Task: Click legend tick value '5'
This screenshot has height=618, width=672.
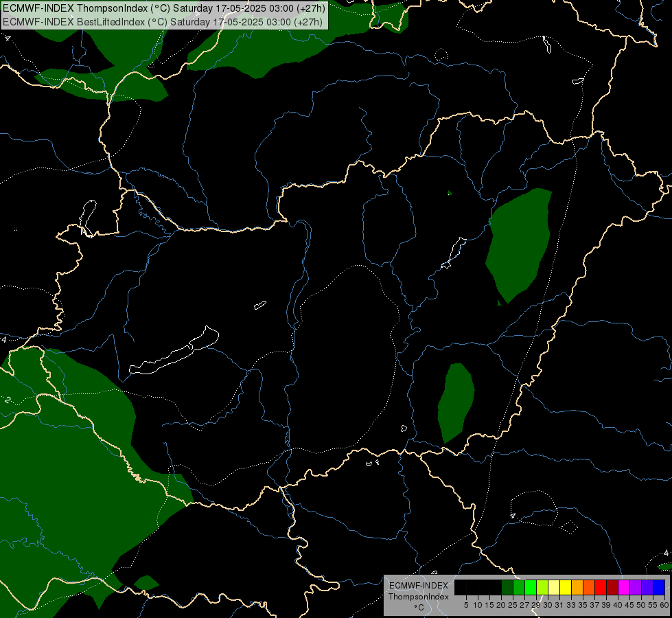Action: click(x=466, y=605)
